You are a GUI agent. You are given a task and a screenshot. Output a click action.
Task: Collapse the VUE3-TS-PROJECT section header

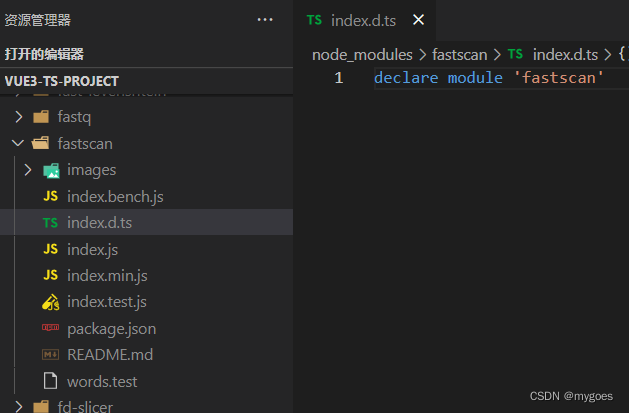tap(62, 80)
